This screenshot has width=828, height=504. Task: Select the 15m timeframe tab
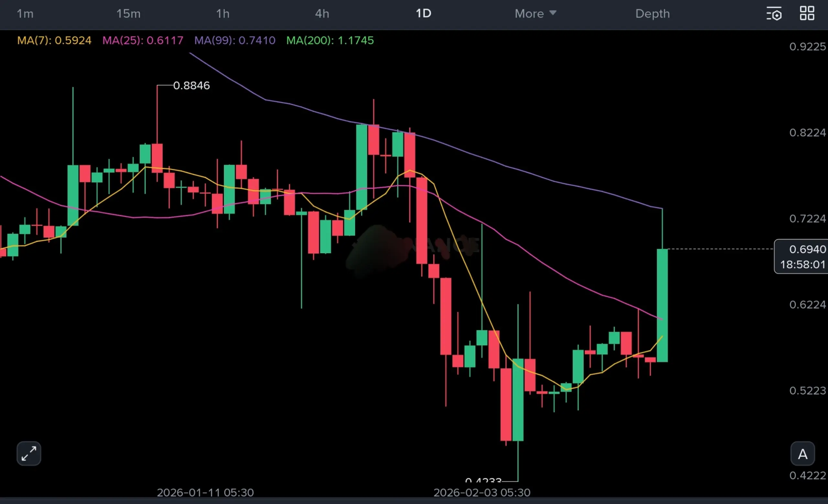tap(128, 14)
